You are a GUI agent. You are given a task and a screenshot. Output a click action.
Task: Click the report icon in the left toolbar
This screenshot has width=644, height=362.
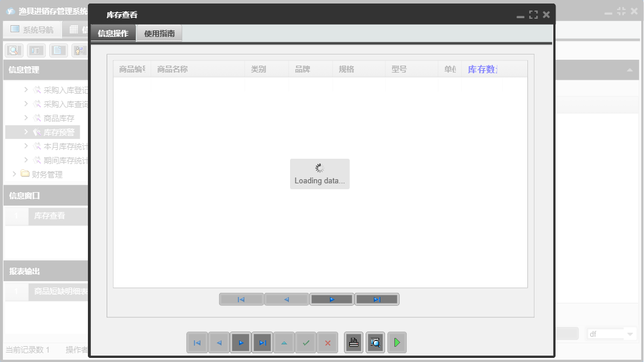tap(36, 50)
